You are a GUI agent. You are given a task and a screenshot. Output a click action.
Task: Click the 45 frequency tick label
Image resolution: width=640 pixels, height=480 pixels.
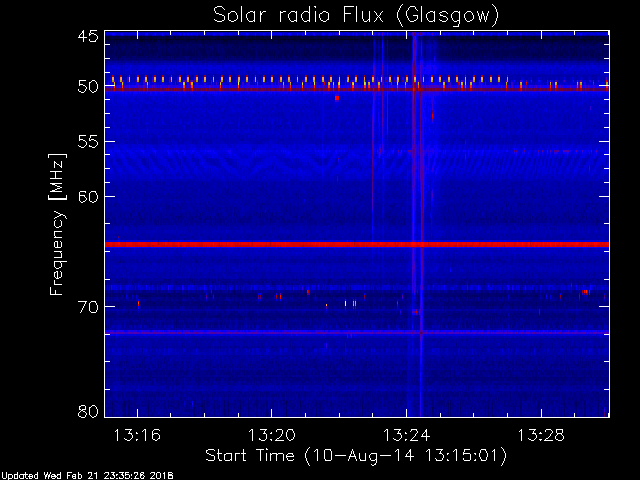coord(88,37)
